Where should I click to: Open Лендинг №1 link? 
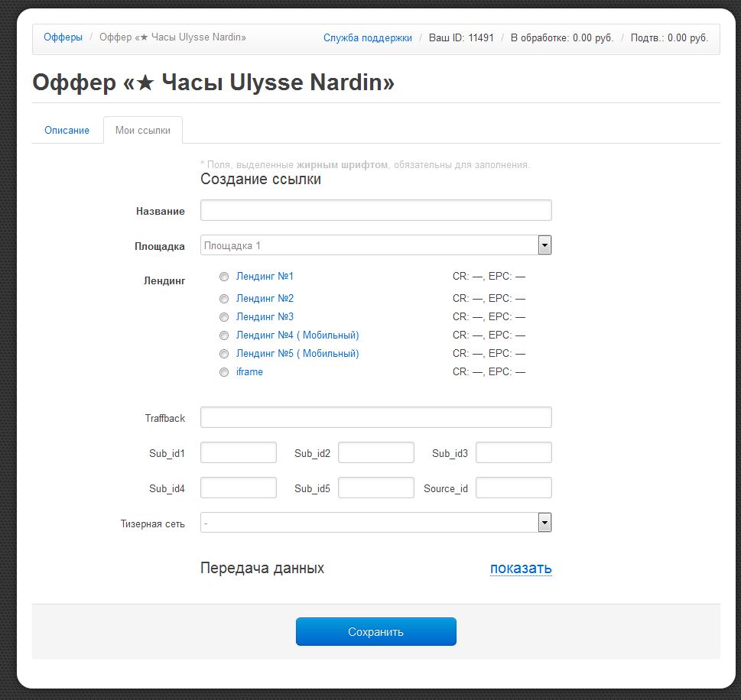tap(265, 277)
